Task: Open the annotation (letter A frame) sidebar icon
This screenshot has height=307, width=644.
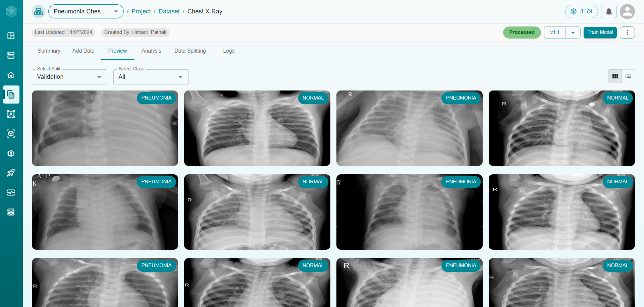Action: (x=11, y=114)
